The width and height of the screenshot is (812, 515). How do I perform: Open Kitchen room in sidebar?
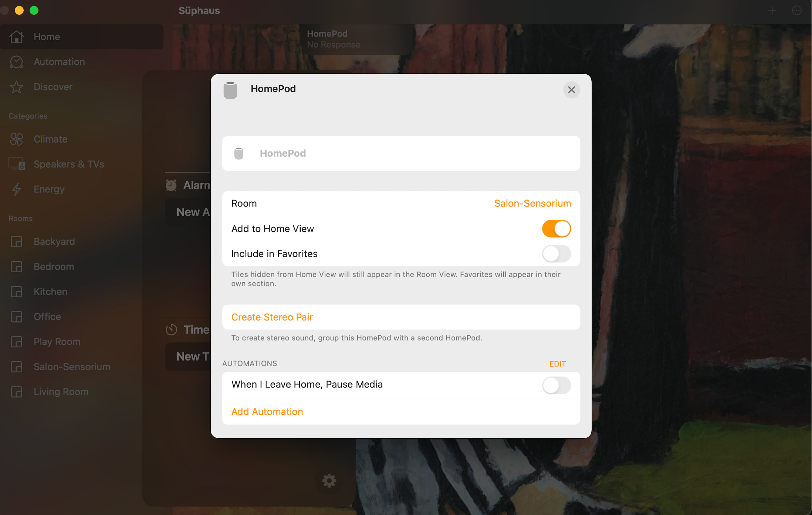(x=82, y=292)
